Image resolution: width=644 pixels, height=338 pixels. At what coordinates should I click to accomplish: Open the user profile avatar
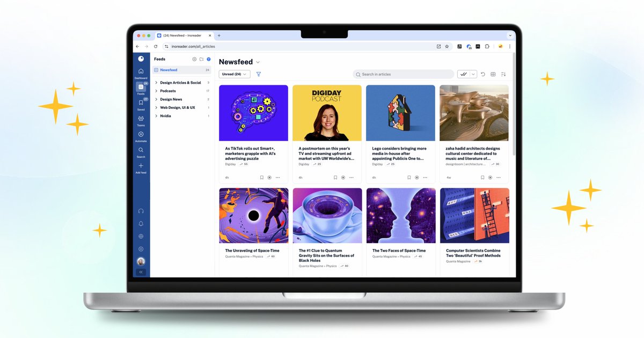pos(141,261)
